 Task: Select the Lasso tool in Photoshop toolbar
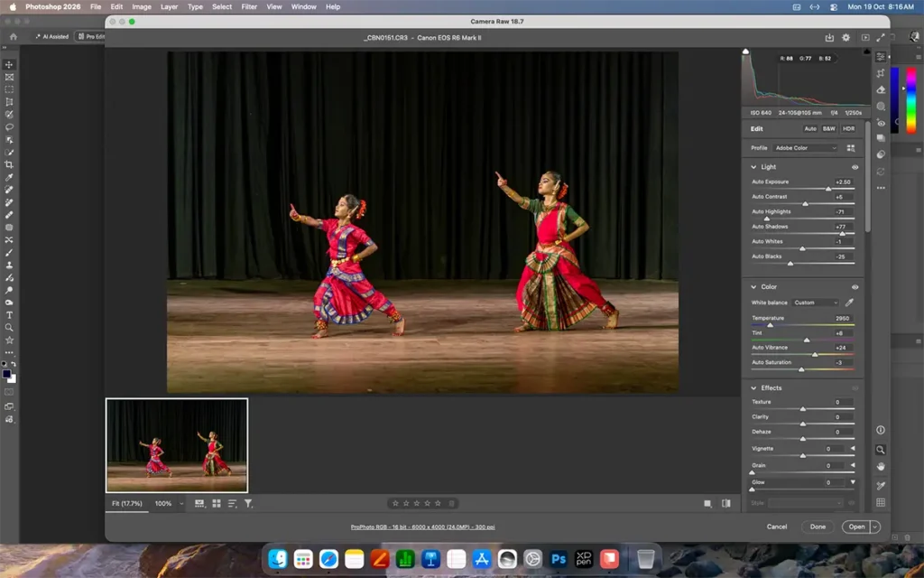[9, 127]
